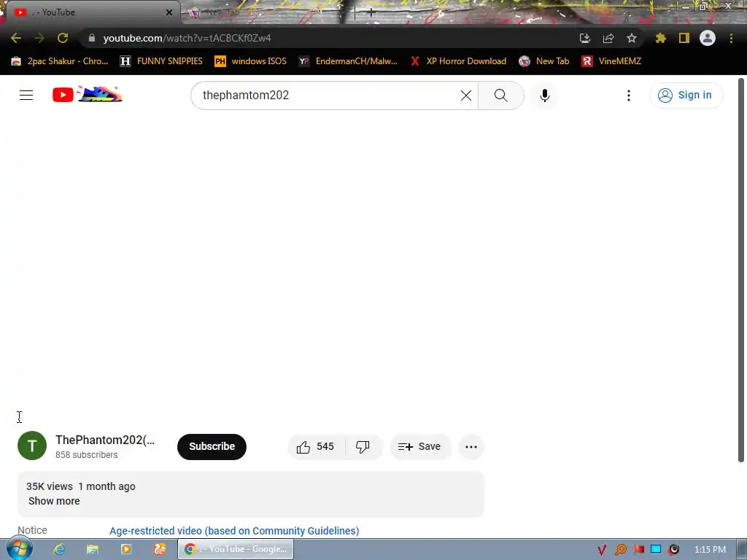The image size is (747, 560).
Task: Open the windows ISOS bookmark
Action: point(251,61)
